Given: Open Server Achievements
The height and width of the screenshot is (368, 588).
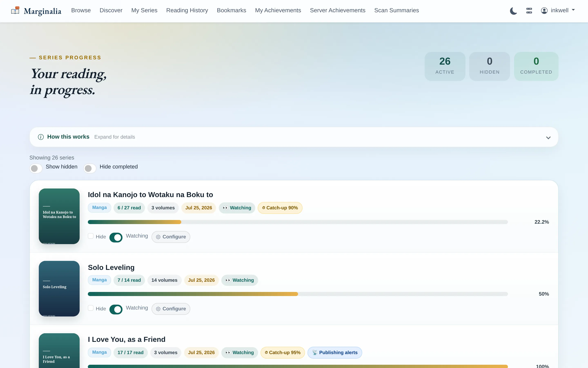Looking at the screenshot, I should (x=337, y=10).
